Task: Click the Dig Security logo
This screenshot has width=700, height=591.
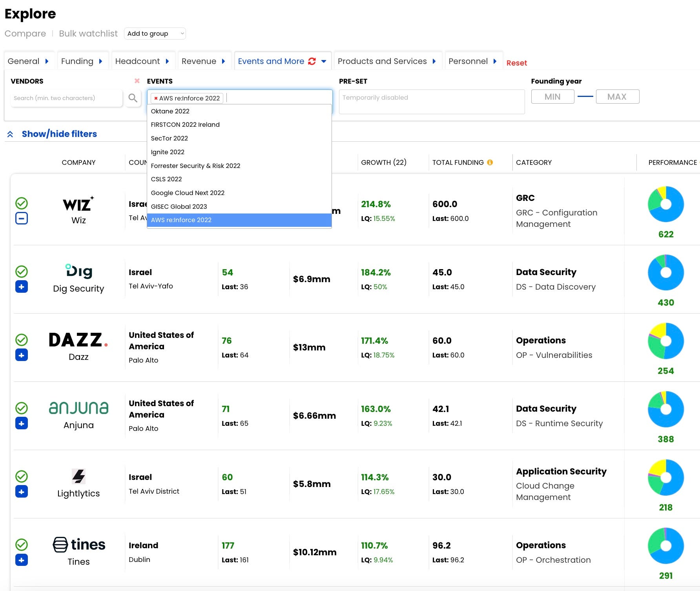Action: [x=78, y=271]
